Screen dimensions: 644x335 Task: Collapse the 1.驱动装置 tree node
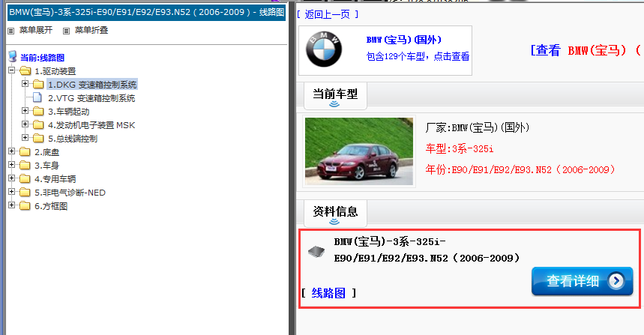pyautogui.click(x=11, y=70)
